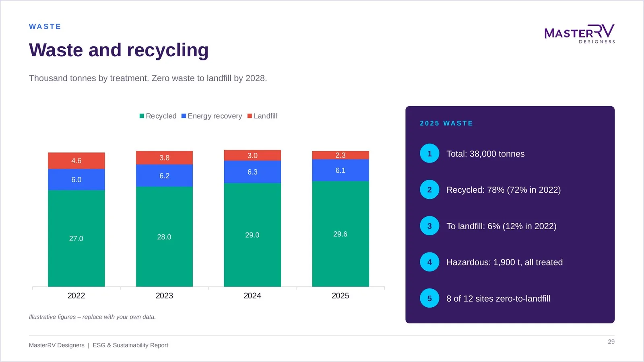Image resolution: width=644 pixels, height=362 pixels.
Task: Click the subtitle about thousand tonnes by treatment
Action: tap(148, 78)
